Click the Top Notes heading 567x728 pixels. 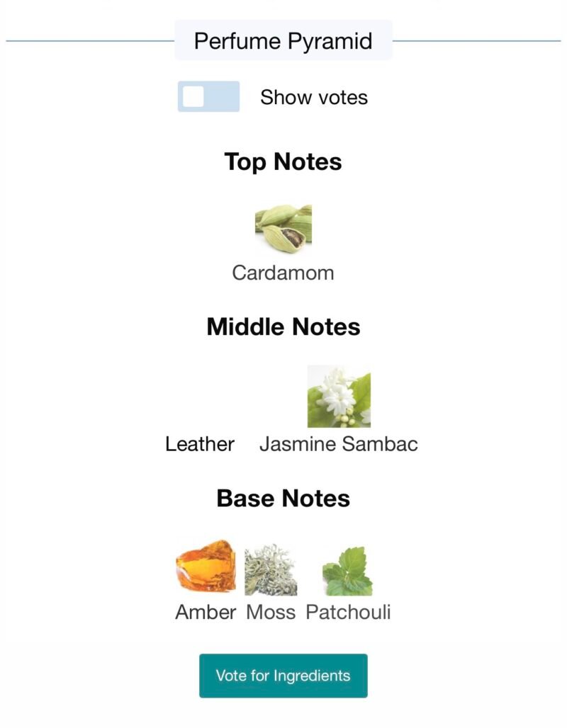pos(283,161)
